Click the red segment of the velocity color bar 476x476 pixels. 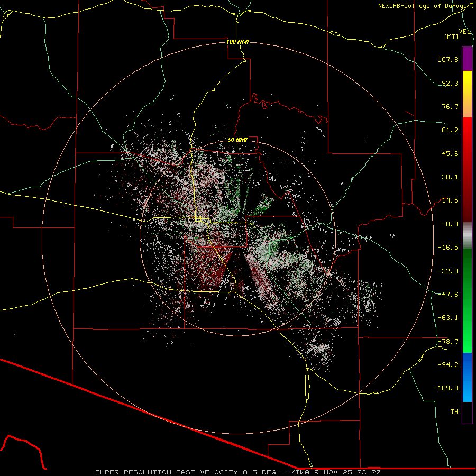click(x=467, y=169)
